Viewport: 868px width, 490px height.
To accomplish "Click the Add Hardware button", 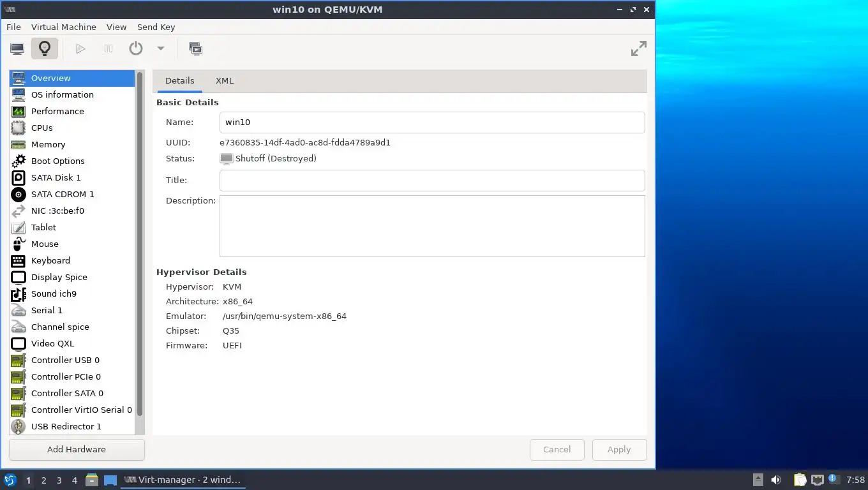I will pos(77,449).
